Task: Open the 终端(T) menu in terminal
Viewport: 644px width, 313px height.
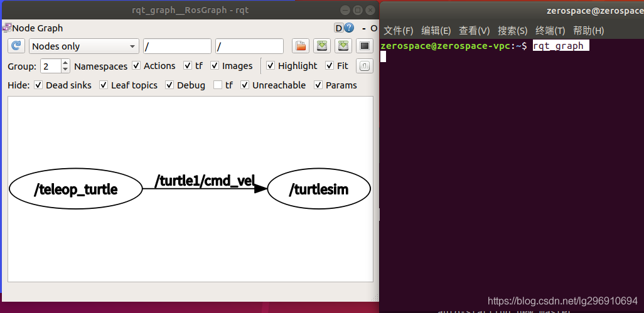Action: pos(550,31)
